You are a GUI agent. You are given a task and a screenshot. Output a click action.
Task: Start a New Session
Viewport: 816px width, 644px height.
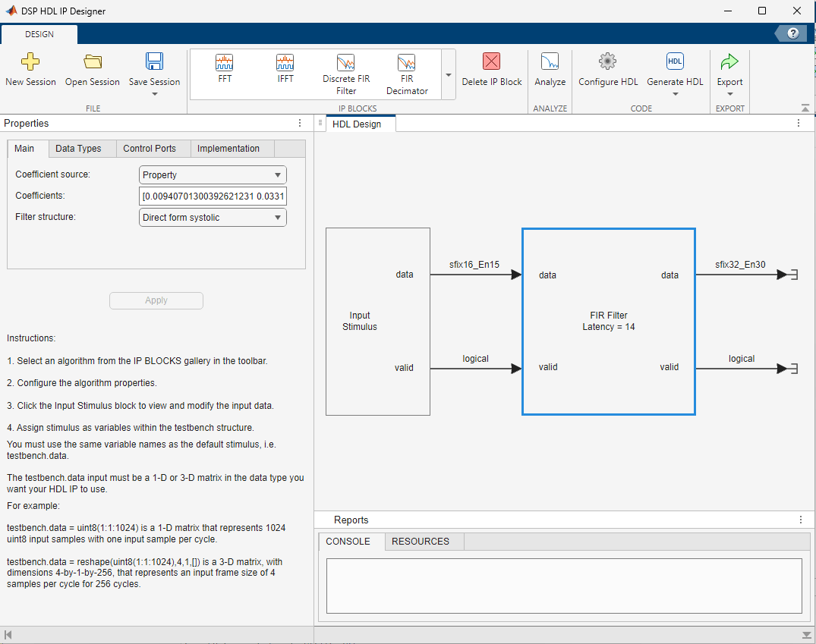(x=30, y=68)
